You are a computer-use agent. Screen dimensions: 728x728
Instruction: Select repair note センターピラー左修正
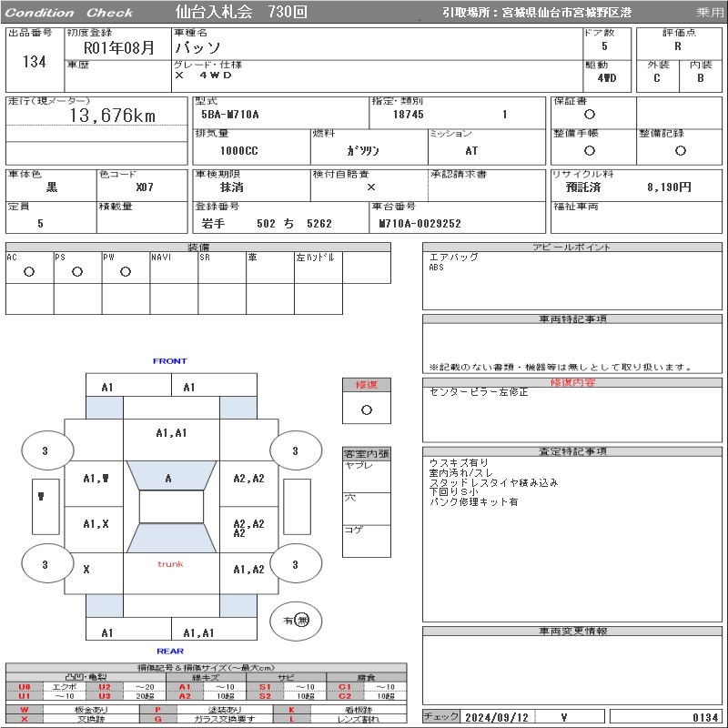479,392
